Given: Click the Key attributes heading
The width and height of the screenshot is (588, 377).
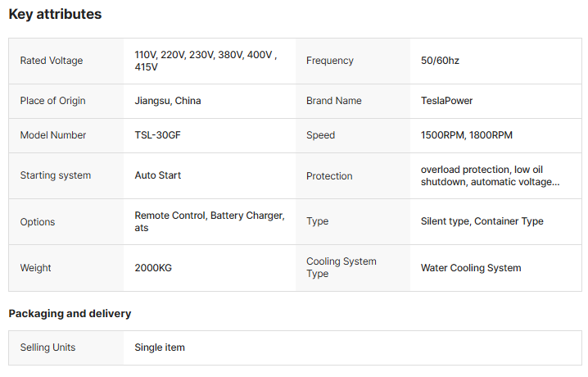Looking at the screenshot, I should [x=55, y=14].
